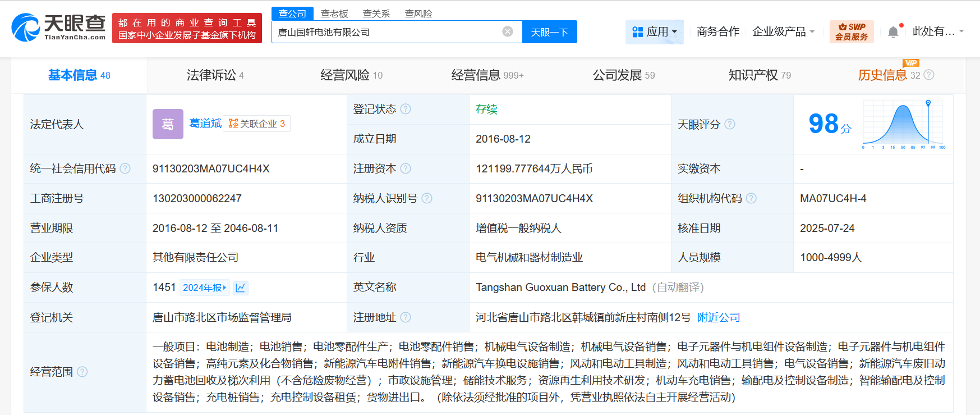Screen dimensions: 980x415
Task: Open the 知识产权 tab
Action: [x=760, y=75]
